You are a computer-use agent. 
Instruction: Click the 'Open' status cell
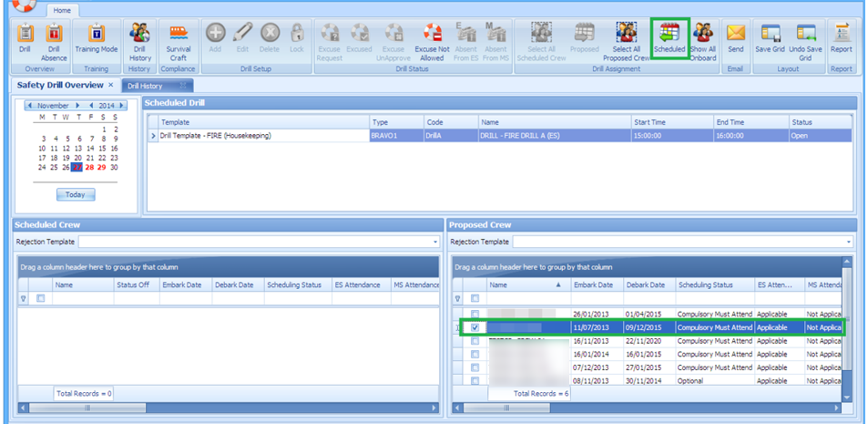821,136
